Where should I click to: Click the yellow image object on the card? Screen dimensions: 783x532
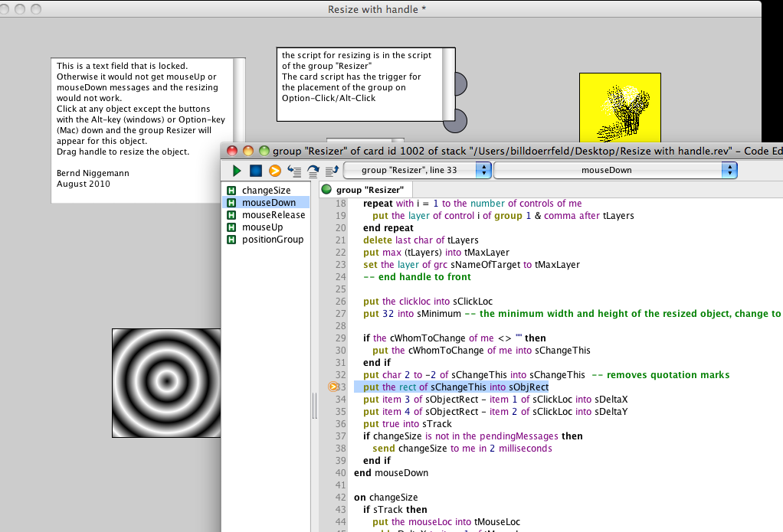coord(620,107)
